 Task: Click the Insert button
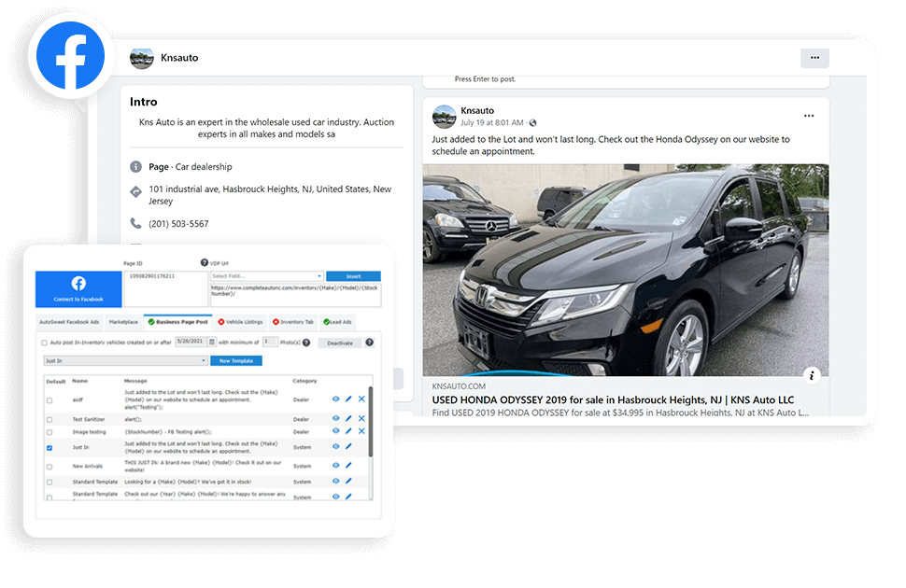coord(354,276)
